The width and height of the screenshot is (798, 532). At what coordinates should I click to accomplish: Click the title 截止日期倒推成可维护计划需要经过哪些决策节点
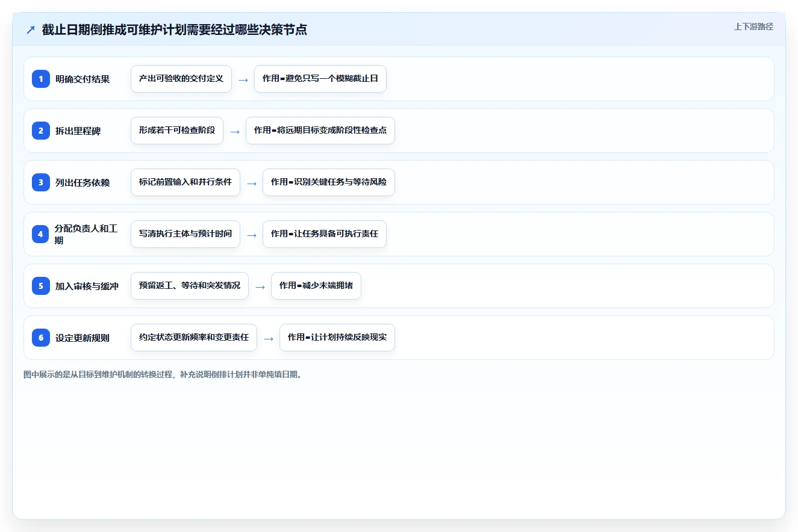175,29
